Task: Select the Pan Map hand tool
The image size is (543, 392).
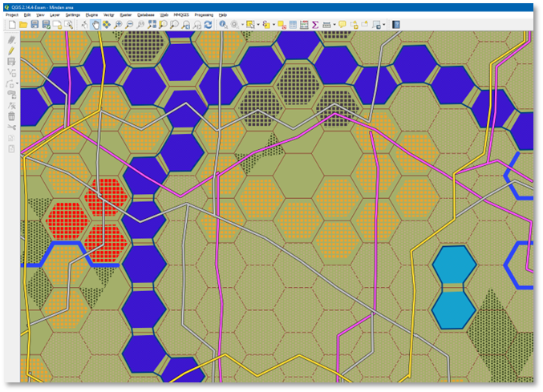Action: pyautogui.click(x=95, y=25)
